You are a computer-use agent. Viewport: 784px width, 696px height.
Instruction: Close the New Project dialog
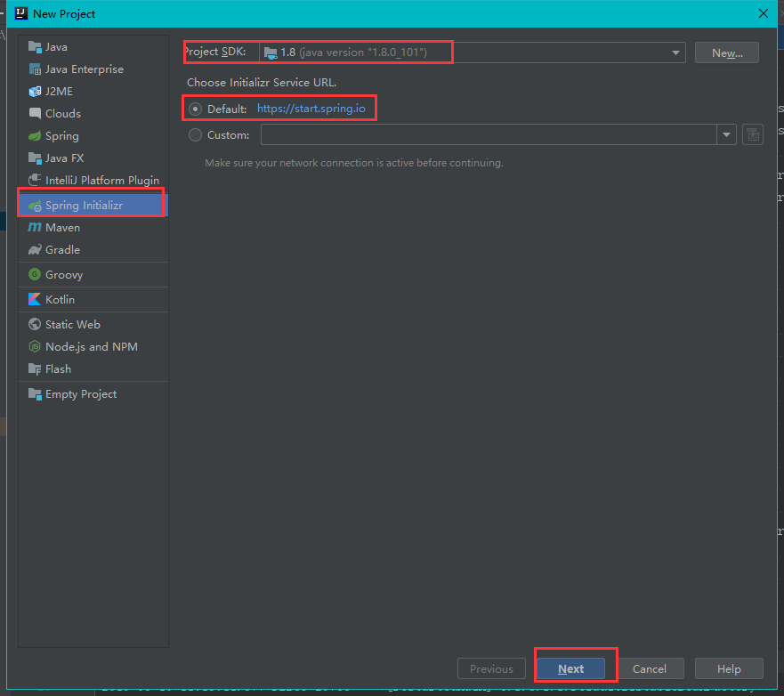(764, 13)
